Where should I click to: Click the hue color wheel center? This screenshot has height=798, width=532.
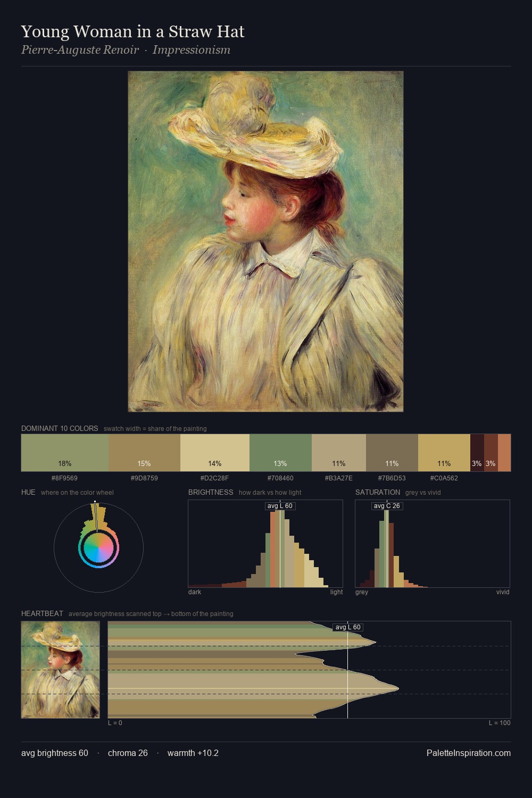click(98, 547)
